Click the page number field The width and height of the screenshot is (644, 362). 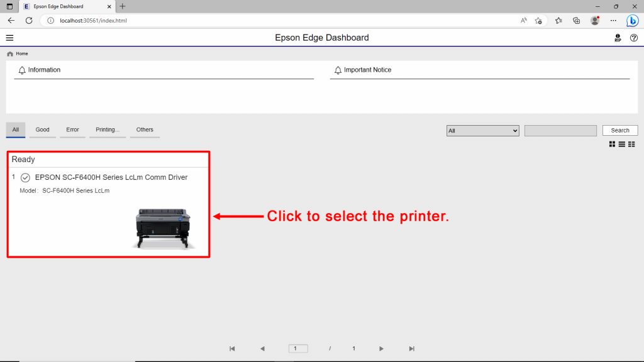(298, 348)
